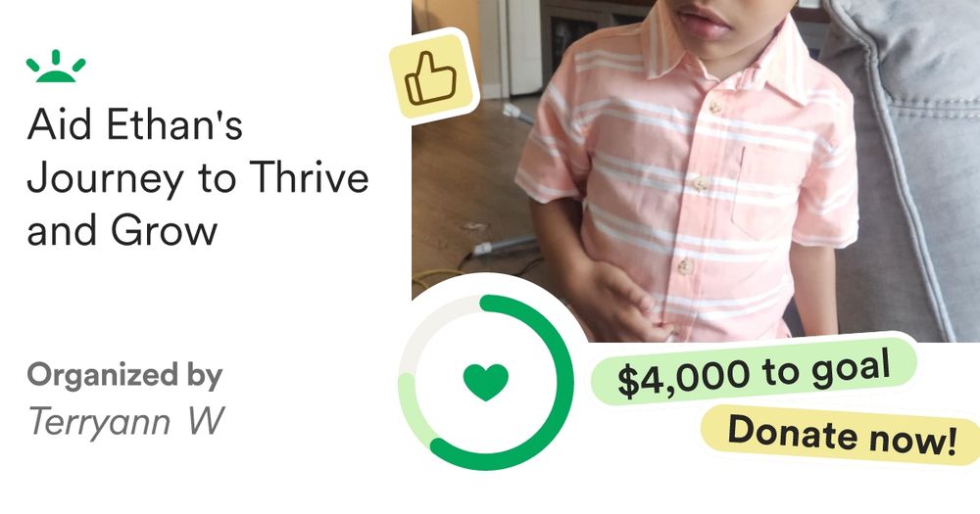Click the "Donate now!" yellow badge
This screenshot has width=980, height=514.
(x=841, y=434)
